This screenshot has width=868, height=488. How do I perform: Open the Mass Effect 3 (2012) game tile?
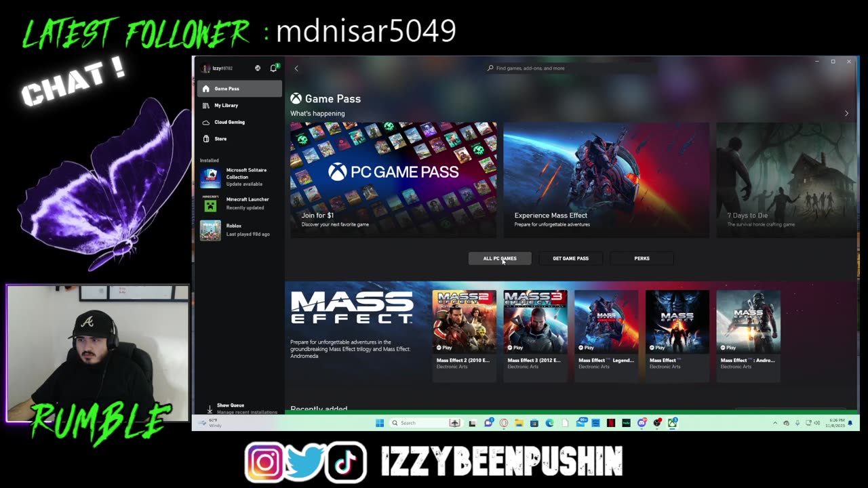coord(535,336)
